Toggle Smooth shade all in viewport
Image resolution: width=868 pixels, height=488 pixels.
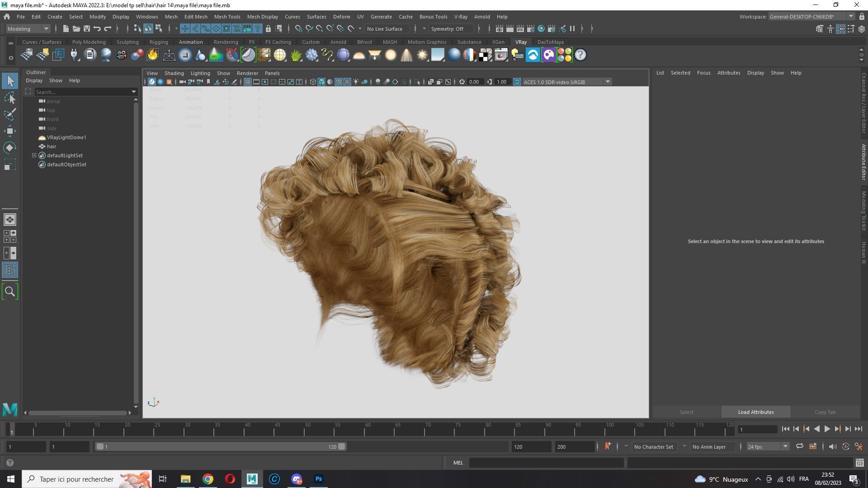(x=321, y=82)
